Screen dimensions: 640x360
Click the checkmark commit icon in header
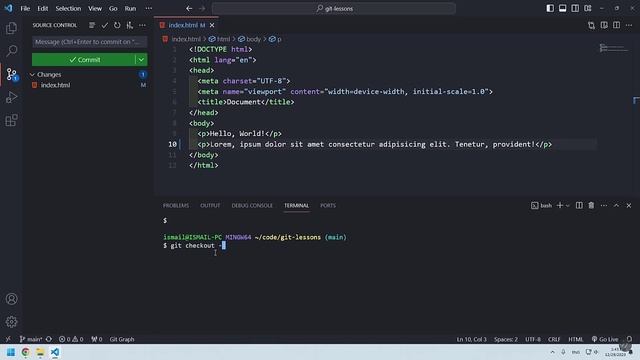point(104,25)
